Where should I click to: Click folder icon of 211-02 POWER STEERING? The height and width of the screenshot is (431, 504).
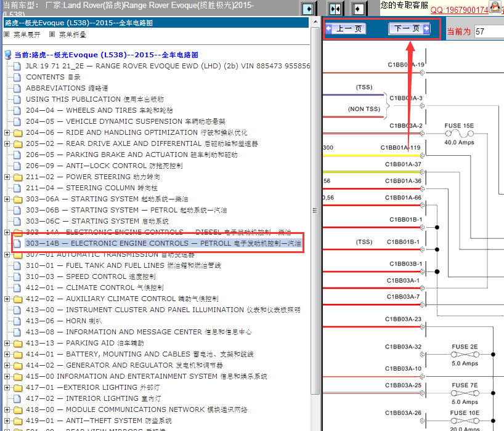pyautogui.click(x=18, y=177)
